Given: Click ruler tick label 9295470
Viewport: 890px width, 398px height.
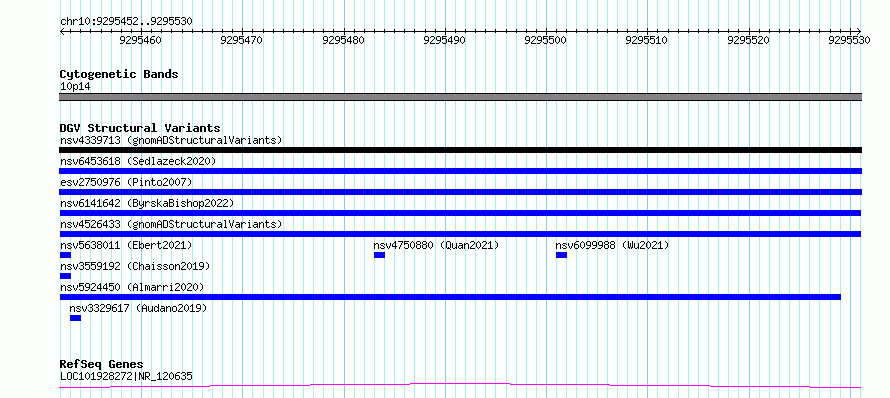Looking at the screenshot, I should coord(242,40).
